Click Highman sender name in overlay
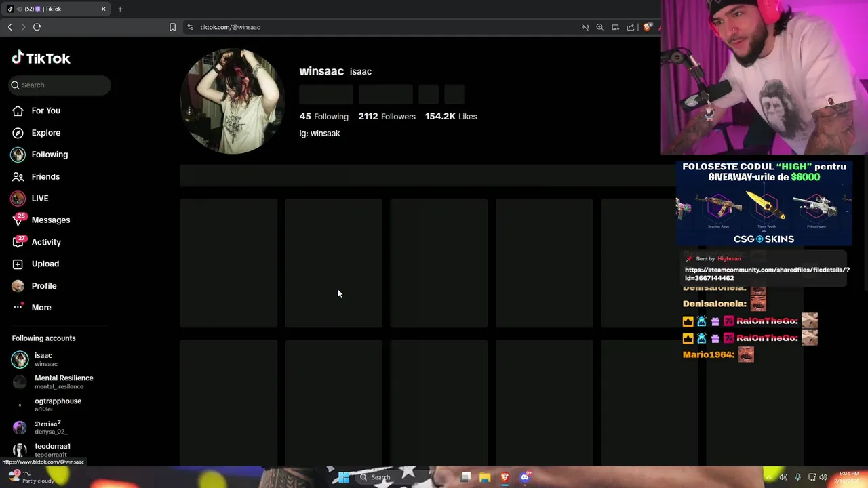868x488 pixels. click(x=729, y=258)
